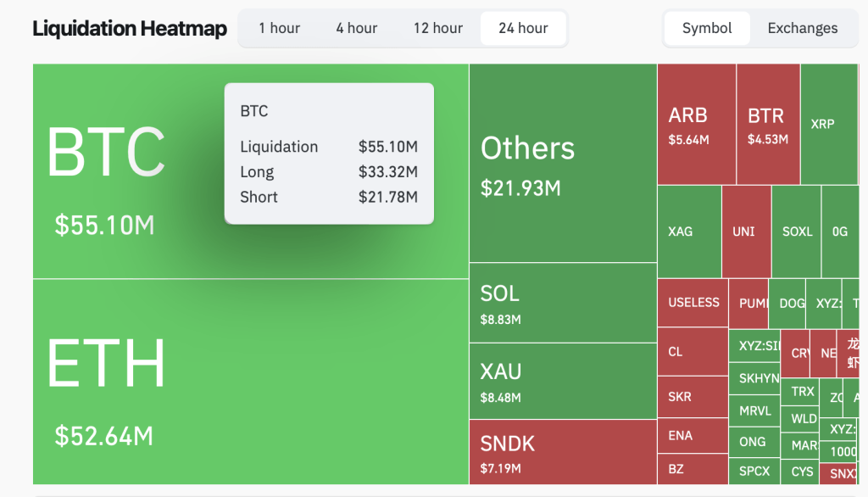Viewport: 868px width, 497px height.
Task: Select the red UNI tile
Action: [747, 232]
